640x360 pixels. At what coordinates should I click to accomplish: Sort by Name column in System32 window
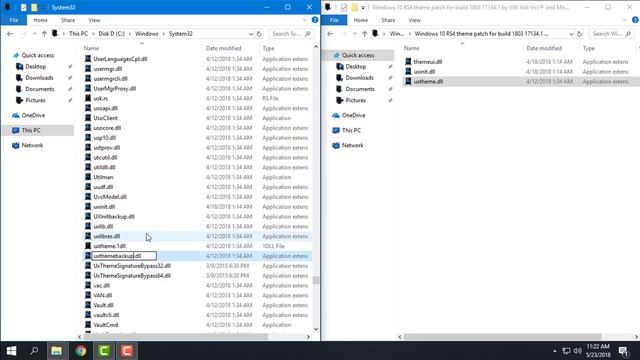[x=91, y=48]
